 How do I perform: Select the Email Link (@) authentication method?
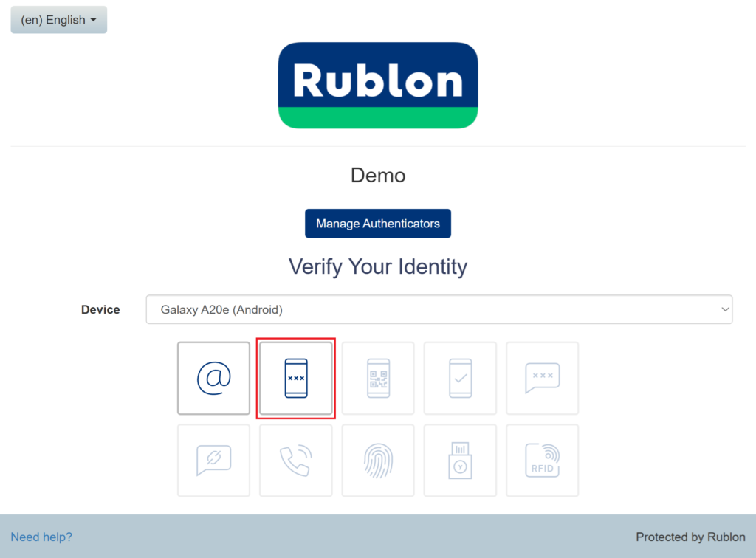click(x=214, y=378)
